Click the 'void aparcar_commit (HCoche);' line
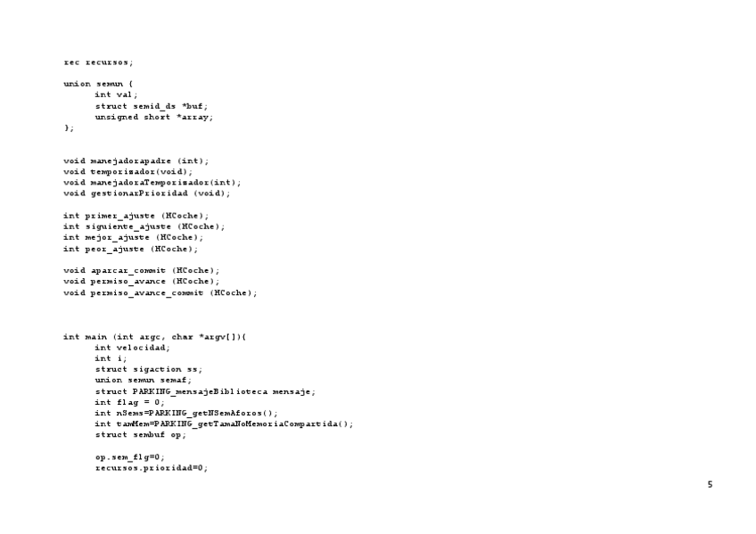Image resolution: width=756 pixels, height=534 pixels. 142,270
